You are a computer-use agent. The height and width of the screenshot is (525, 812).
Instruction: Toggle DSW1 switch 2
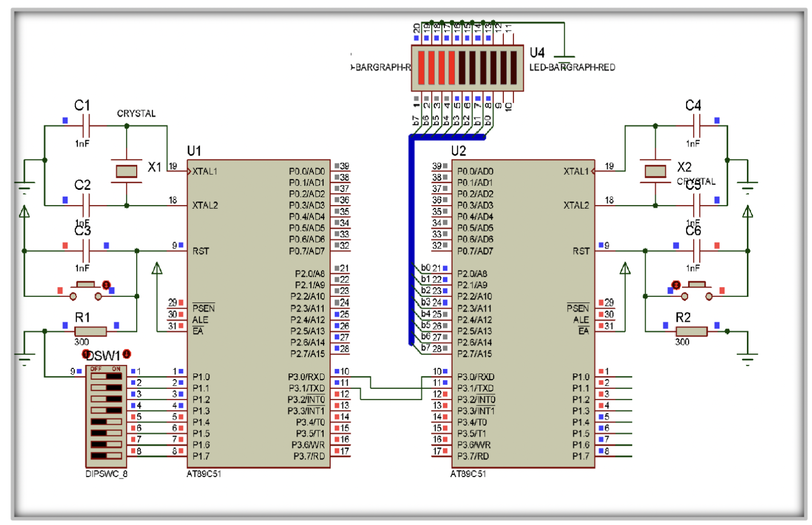click(106, 387)
